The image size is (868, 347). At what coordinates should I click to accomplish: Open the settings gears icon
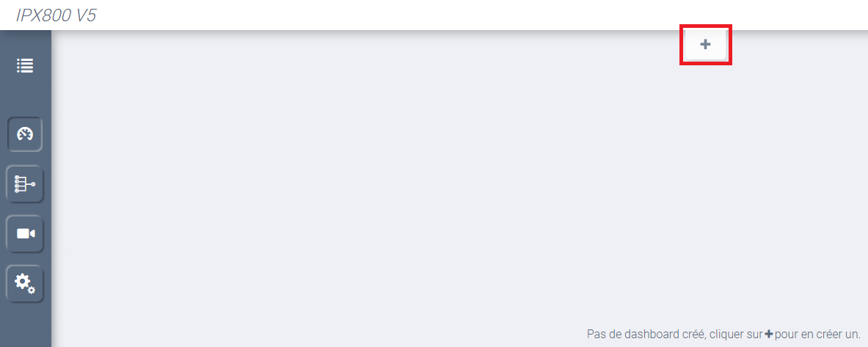tap(25, 283)
